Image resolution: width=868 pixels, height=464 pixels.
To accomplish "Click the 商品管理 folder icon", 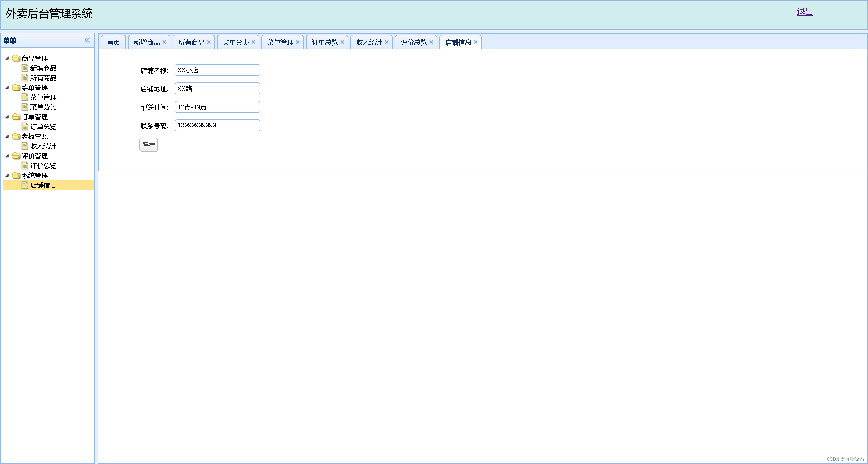I will pyautogui.click(x=16, y=58).
